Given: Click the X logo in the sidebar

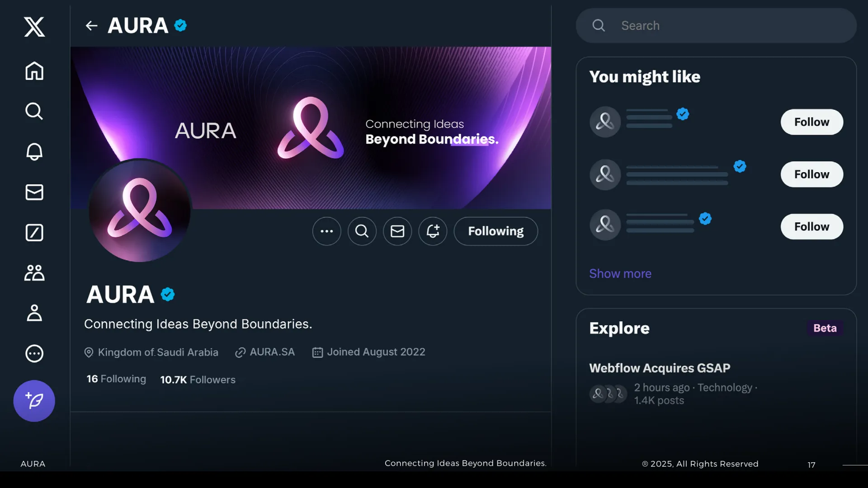Looking at the screenshot, I should (34, 27).
